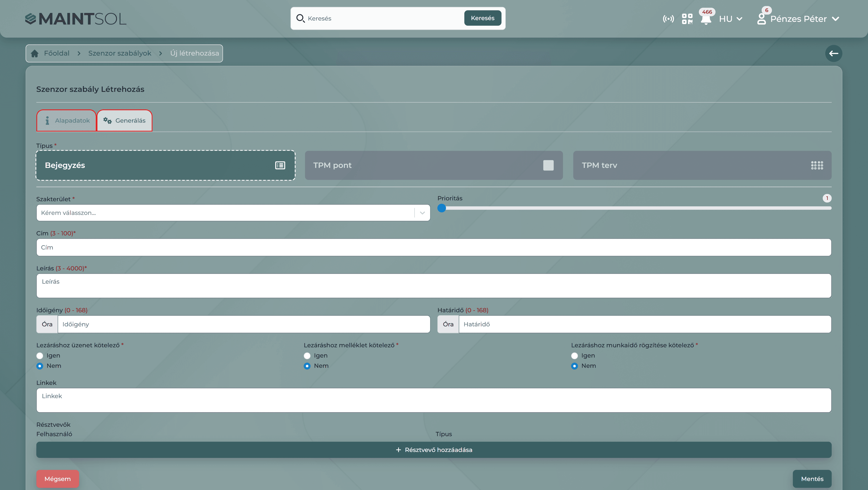Switch to the Generálás tab
Viewport: 868px width, 490px height.
(124, 121)
